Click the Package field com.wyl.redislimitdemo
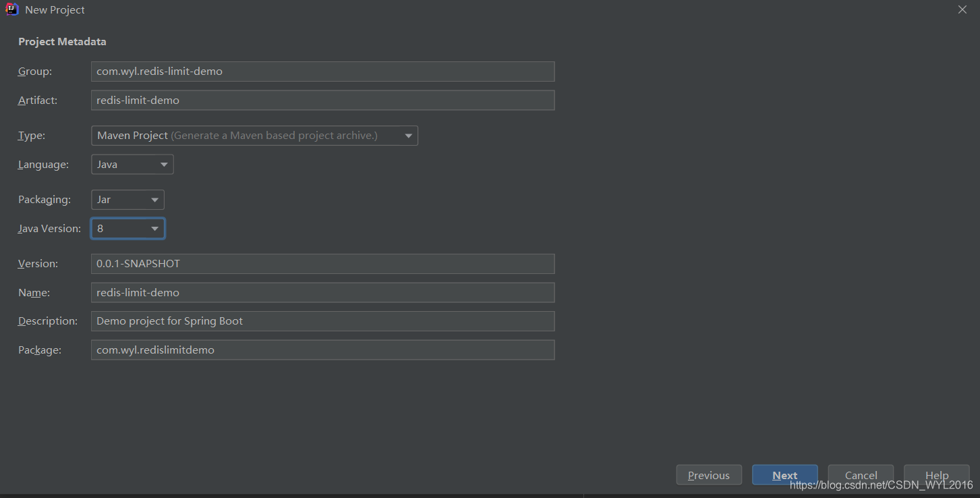980x498 pixels. (322, 350)
